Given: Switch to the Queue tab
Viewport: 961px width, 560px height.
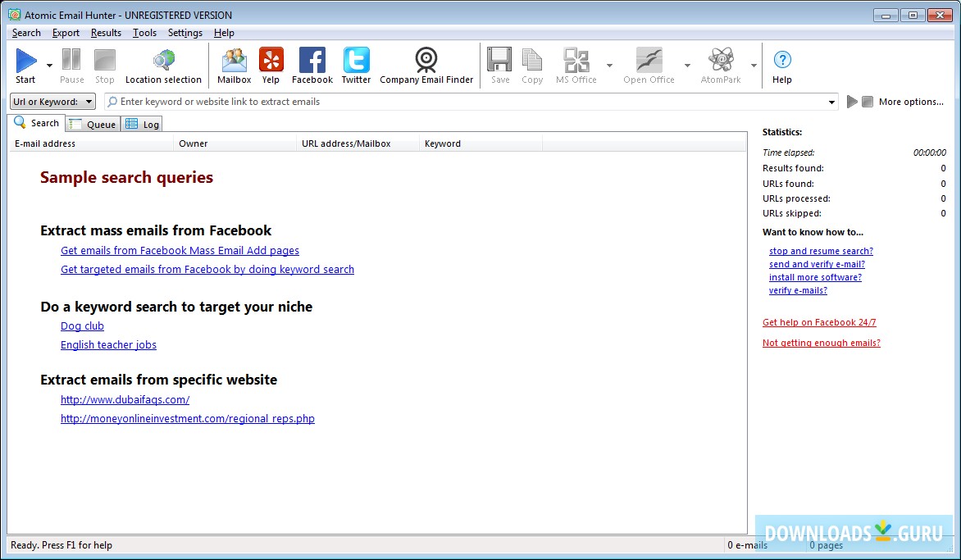Looking at the screenshot, I should point(93,125).
